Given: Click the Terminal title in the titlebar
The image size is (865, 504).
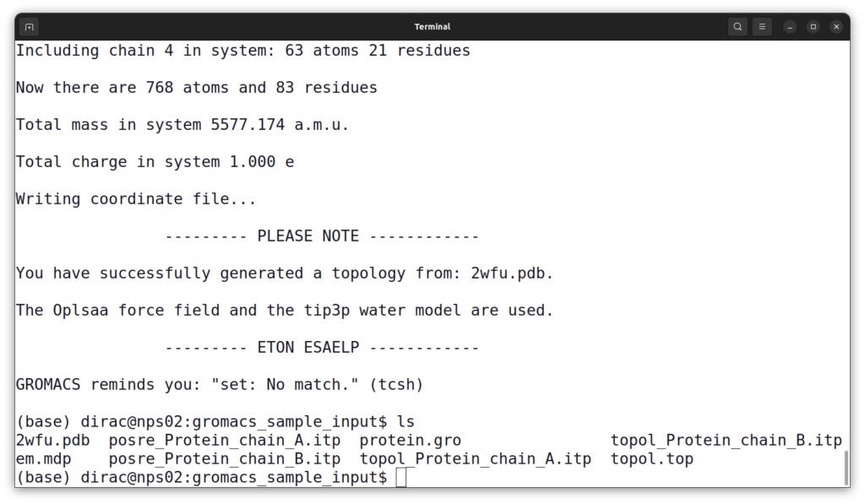Looking at the screenshot, I should 432,26.
